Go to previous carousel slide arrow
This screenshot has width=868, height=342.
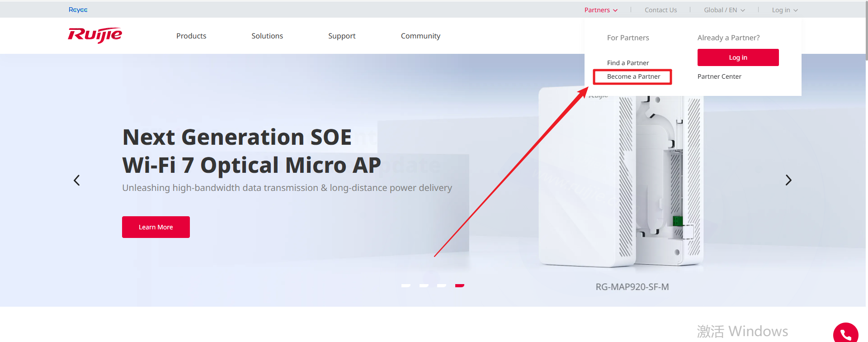[x=77, y=180]
